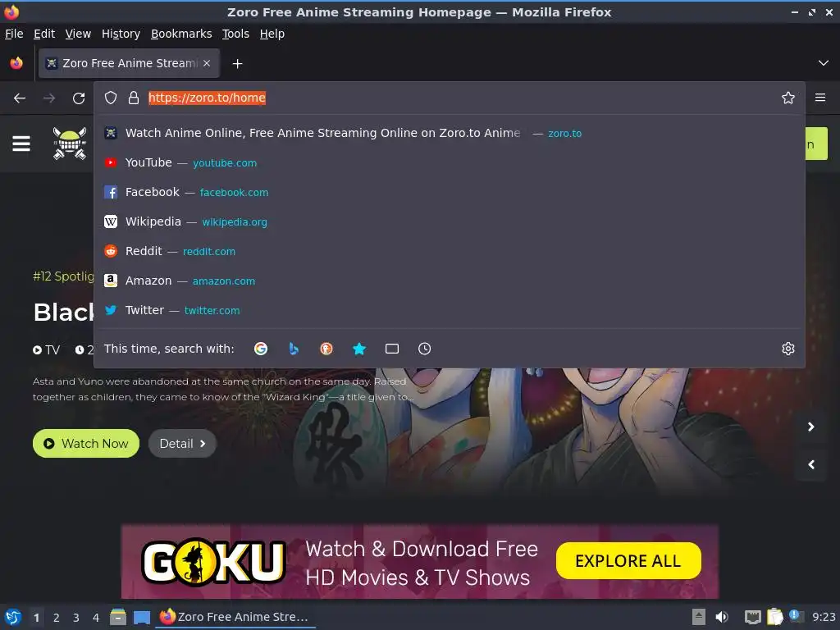Select the zoro.to suggestion
This screenshot has height=630, width=840.
(x=450, y=133)
